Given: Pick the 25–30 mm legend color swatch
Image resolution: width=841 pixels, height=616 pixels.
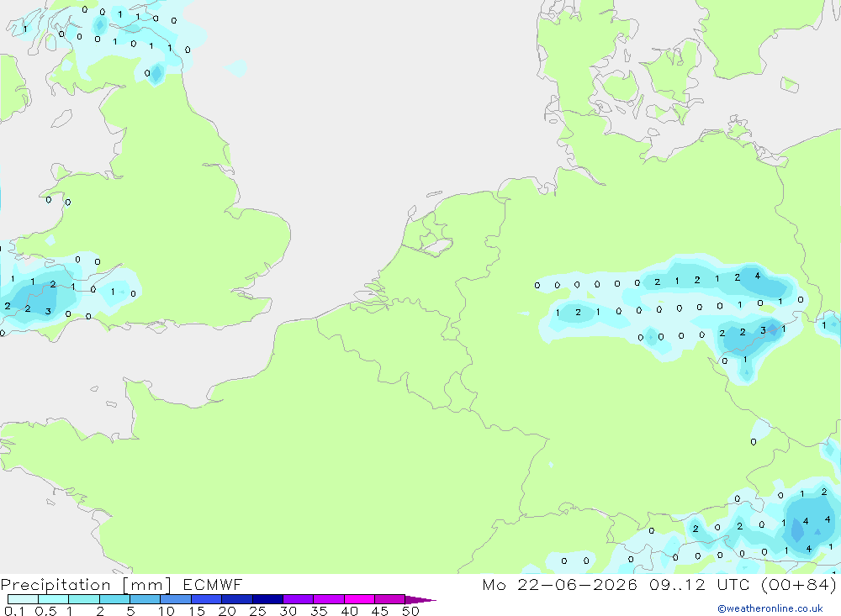Looking at the screenshot, I should click(267, 599).
